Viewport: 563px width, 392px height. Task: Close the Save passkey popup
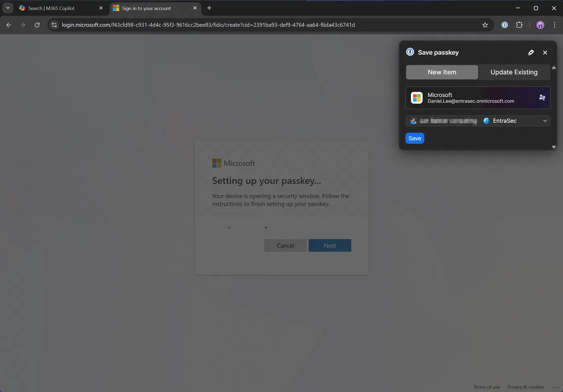click(545, 53)
